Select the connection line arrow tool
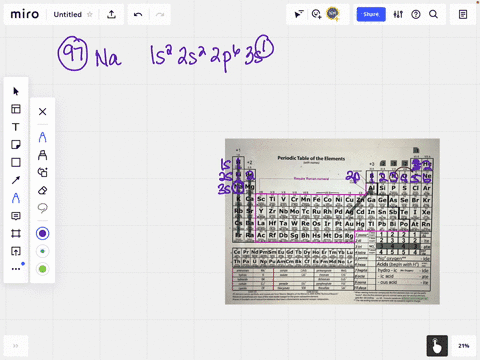480x360 pixels. 16,180
